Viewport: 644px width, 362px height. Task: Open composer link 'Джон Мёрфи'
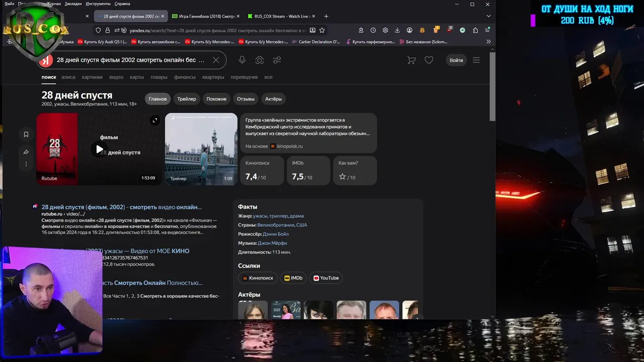click(x=272, y=243)
